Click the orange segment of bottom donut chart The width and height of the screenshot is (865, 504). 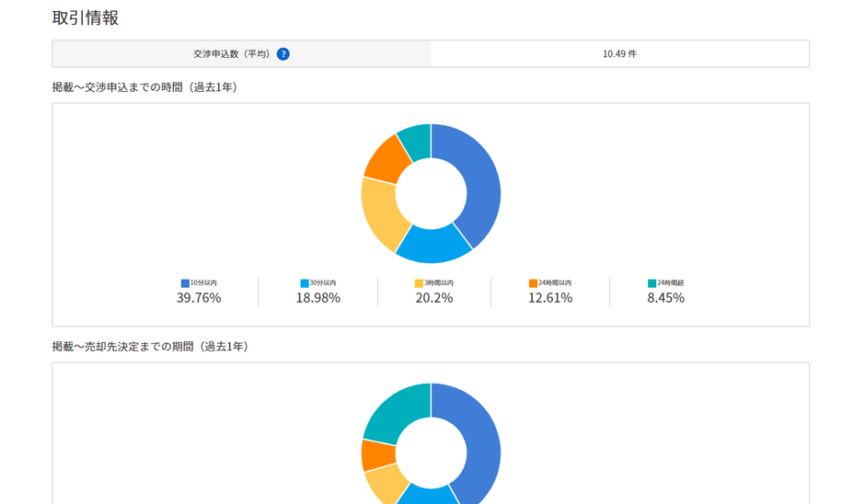(378, 454)
